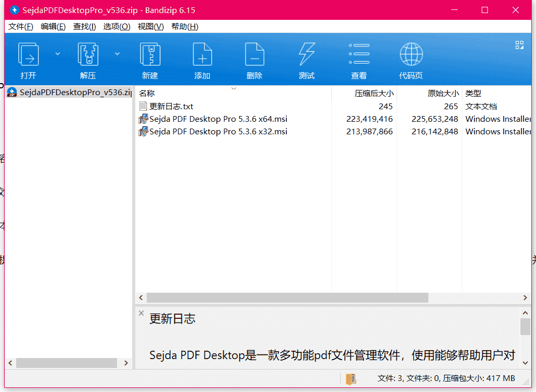Expand the dropdown arrow next to 解压
The width and height of the screenshot is (536, 392).
pyautogui.click(x=117, y=54)
